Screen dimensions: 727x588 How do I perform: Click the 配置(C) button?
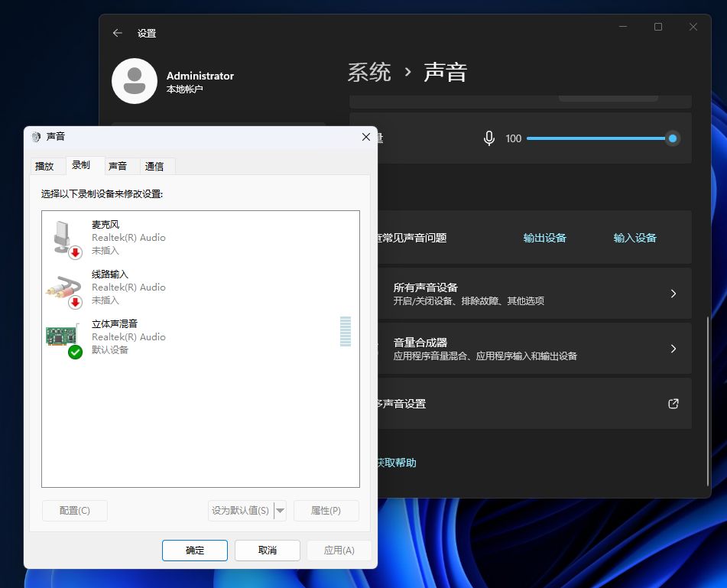tap(75, 511)
